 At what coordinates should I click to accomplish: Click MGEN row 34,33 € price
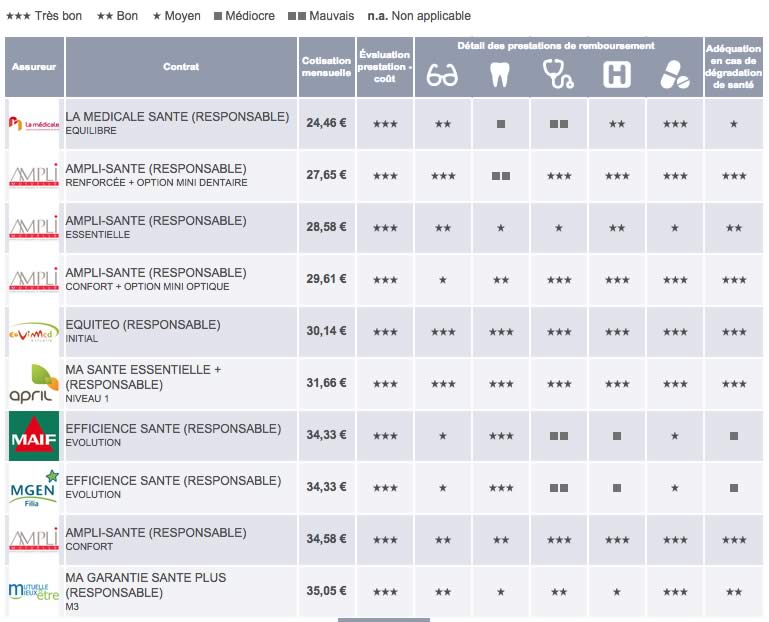click(x=326, y=487)
